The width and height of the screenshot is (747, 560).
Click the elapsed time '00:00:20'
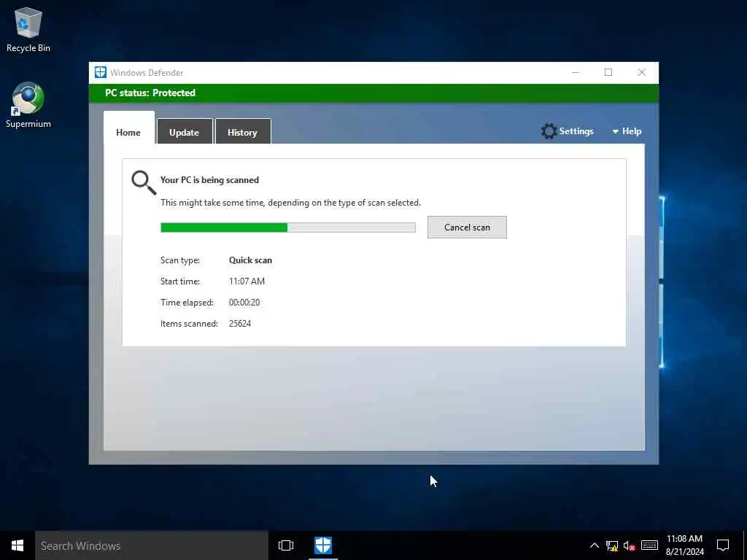244,303
